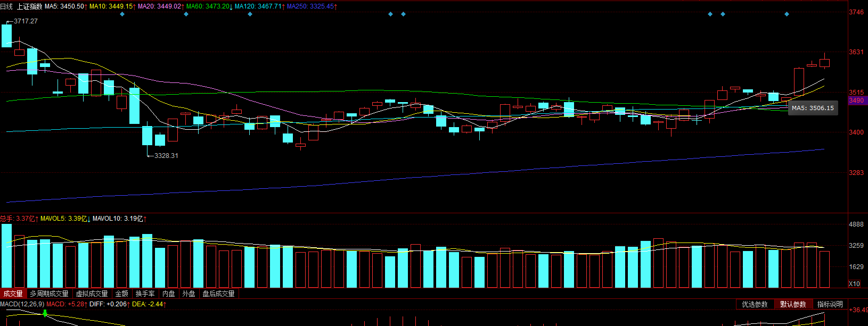Click the rightmost blue diamond info marker
Viewport: 868px width, 326px height.
point(787,14)
